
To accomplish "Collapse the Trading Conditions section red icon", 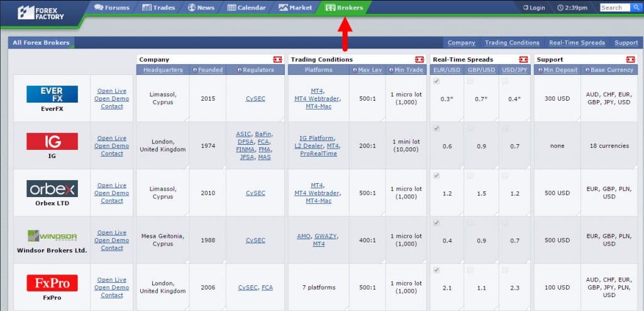I will pyautogui.click(x=419, y=59).
